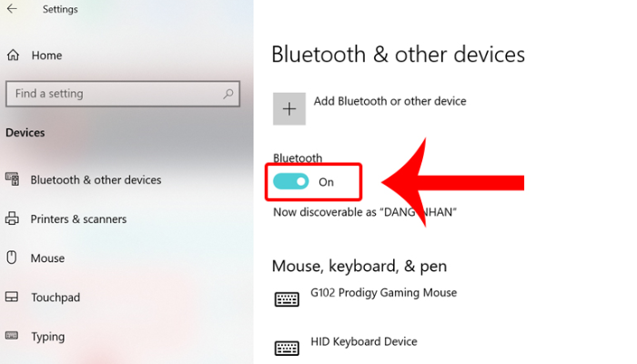Click the Touchpad icon in the sidebar
This screenshot has width=637, height=364.
pyautogui.click(x=12, y=298)
